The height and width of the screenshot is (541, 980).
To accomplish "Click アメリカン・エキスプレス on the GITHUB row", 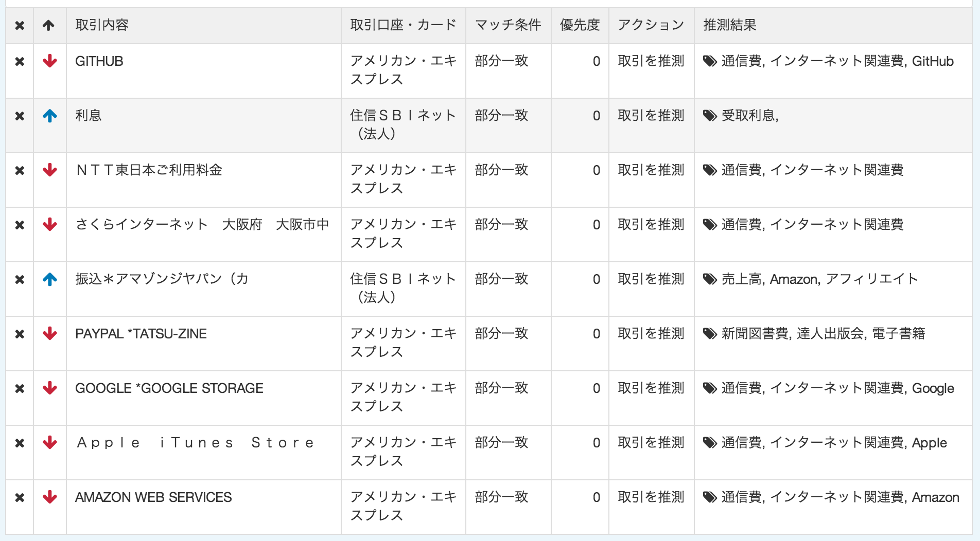I will [x=403, y=70].
